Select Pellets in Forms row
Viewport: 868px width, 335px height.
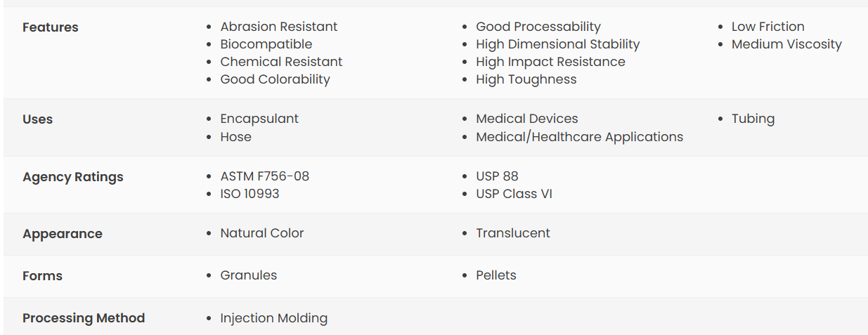point(496,275)
